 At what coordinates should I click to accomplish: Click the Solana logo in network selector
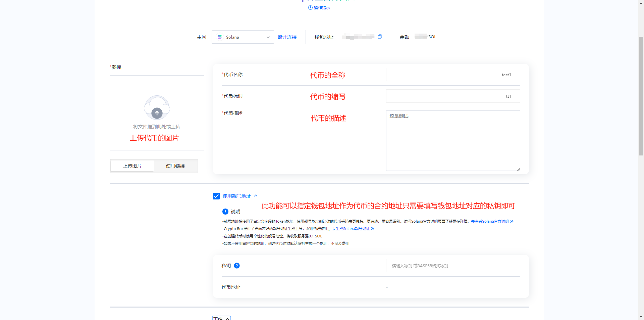pyautogui.click(x=220, y=37)
